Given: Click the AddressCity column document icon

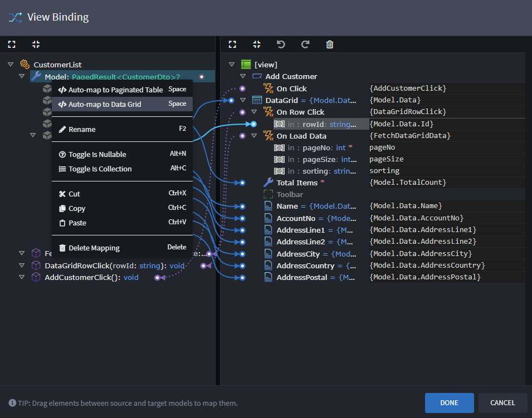Looking at the screenshot, I should 269,254.
